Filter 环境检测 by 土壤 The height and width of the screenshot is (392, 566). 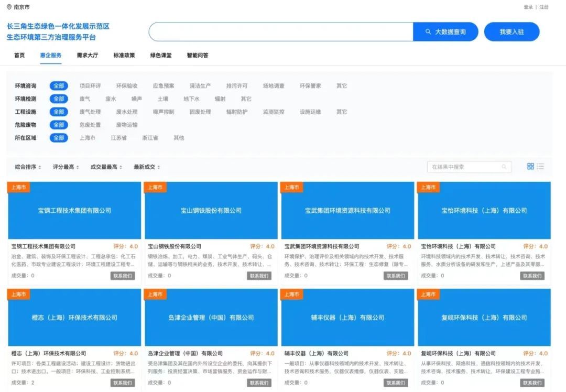[163, 99]
